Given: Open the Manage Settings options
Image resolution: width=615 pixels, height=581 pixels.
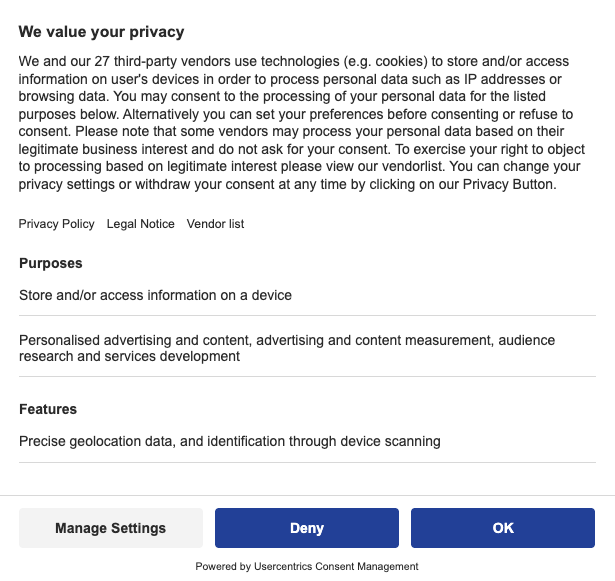Looking at the screenshot, I should 111,528.
